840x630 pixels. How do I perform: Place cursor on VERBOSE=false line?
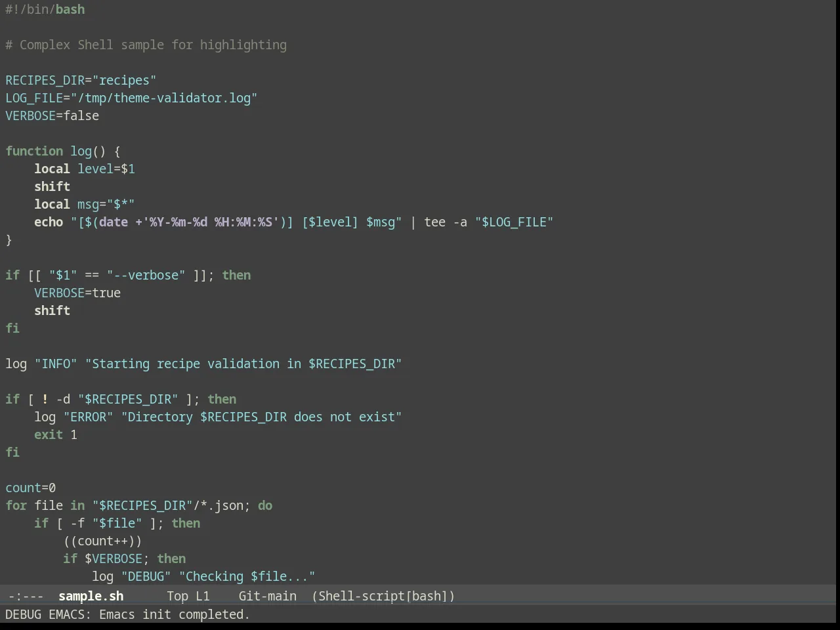(52, 115)
